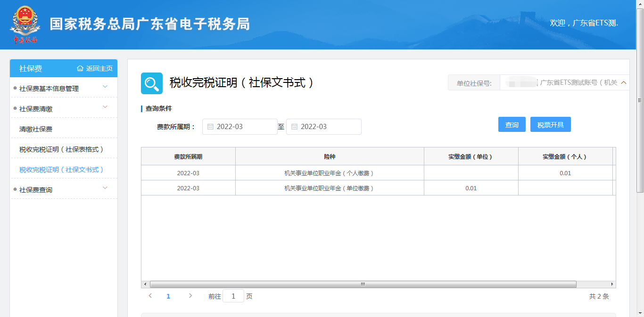Go to next page arrow
This screenshot has width=644, height=317.
pyautogui.click(x=190, y=296)
